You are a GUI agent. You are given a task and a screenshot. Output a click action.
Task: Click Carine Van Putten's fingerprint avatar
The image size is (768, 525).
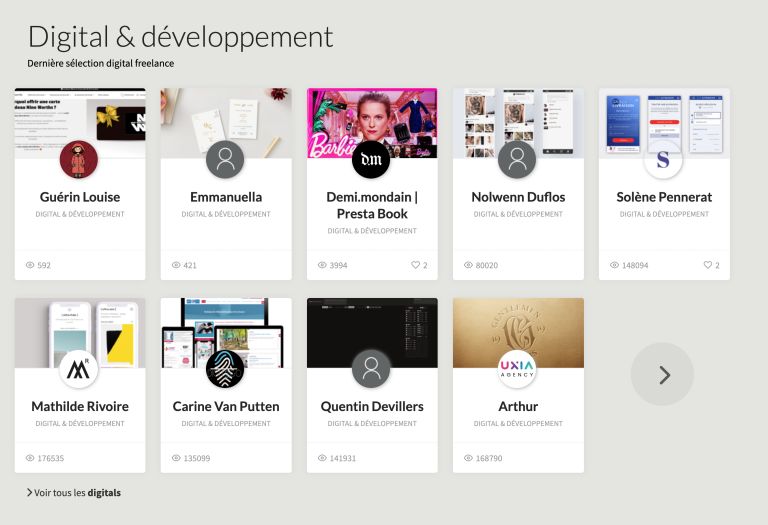(225, 369)
